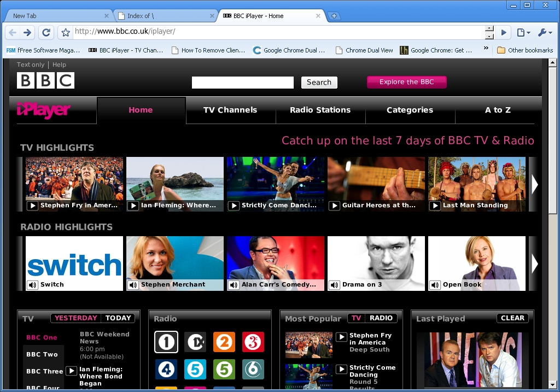The width and height of the screenshot is (560, 392).
Task: Expand the bookmarks bar overflow chevron
Action: [486, 48]
